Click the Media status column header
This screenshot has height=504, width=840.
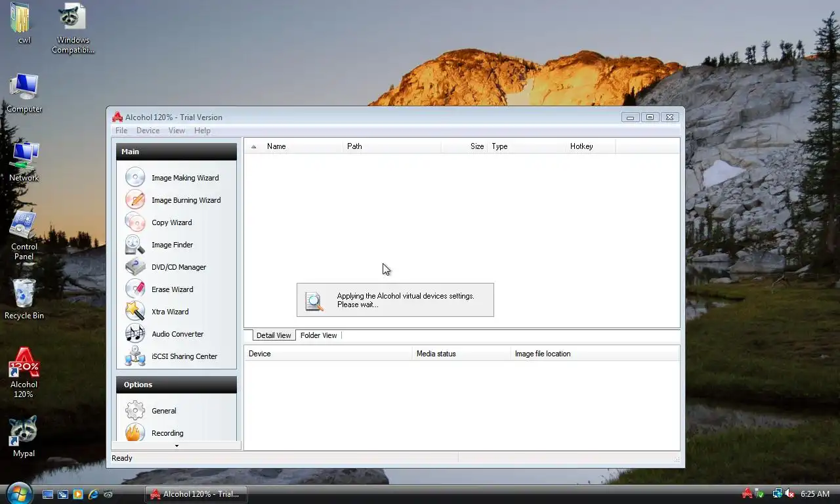pos(462,354)
